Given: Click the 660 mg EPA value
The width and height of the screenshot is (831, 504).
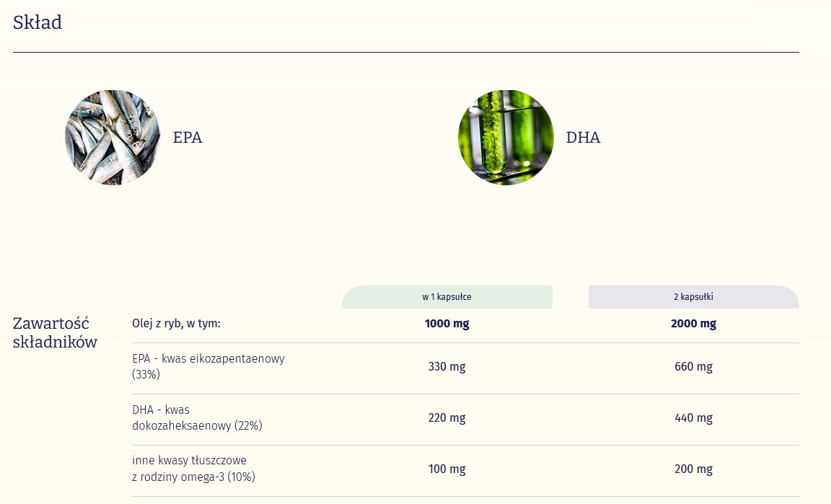Looking at the screenshot, I should click(693, 367).
